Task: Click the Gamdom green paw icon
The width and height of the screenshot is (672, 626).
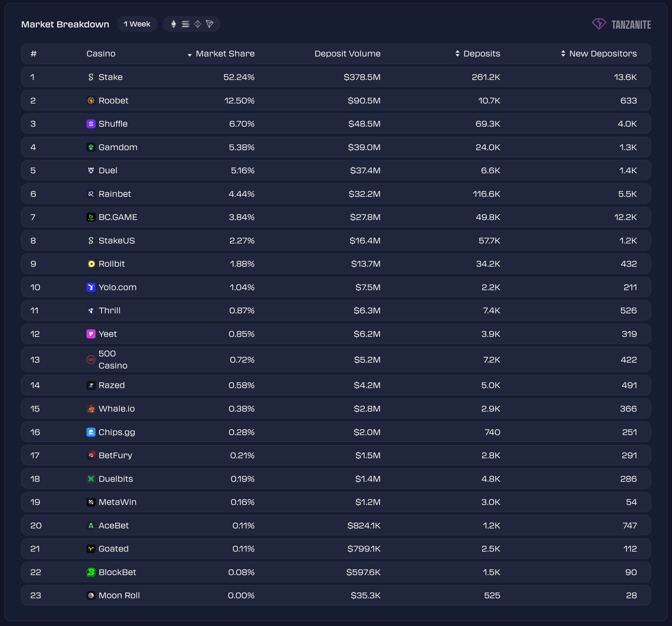Action: [x=91, y=147]
